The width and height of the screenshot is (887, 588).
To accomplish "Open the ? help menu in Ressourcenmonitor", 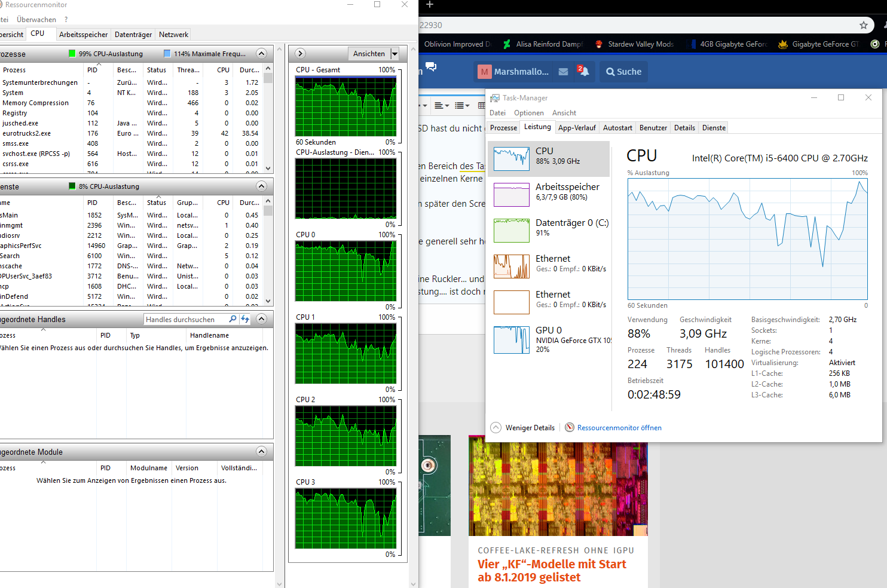I will (x=66, y=20).
